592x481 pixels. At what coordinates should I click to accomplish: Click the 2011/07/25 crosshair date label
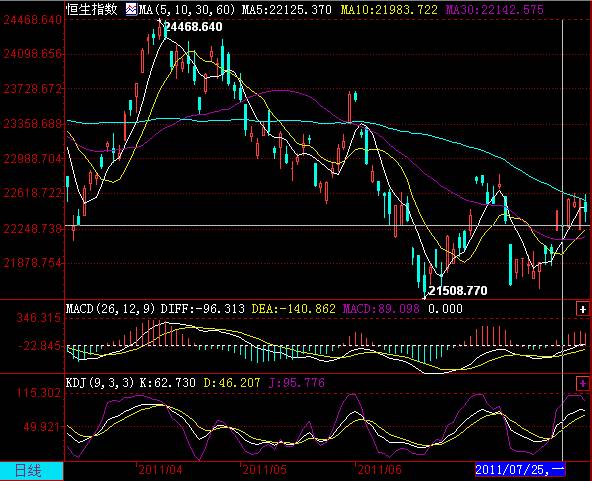pyautogui.click(x=520, y=470)
